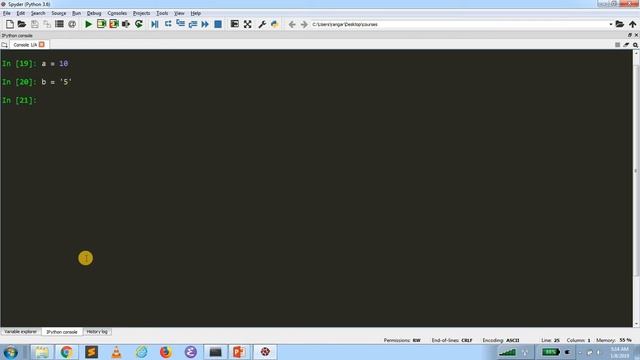Go forward to next directory
This screenshot has height=360, width=640.
click(304, 24)
